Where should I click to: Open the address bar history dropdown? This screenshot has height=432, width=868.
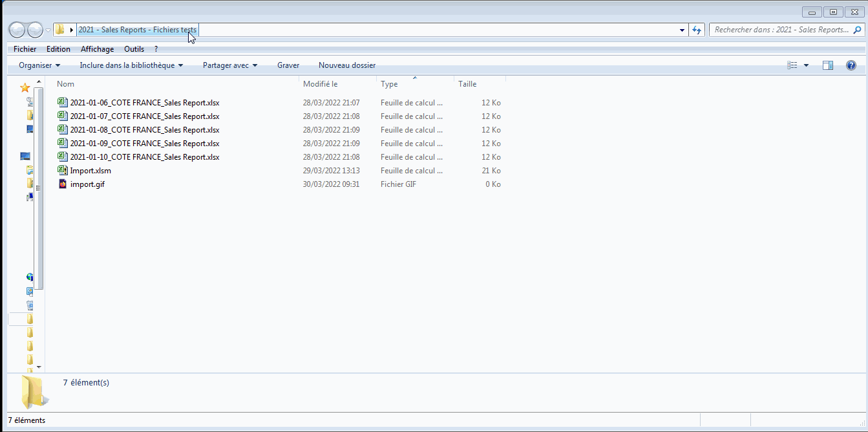click(x=683, y=30)
